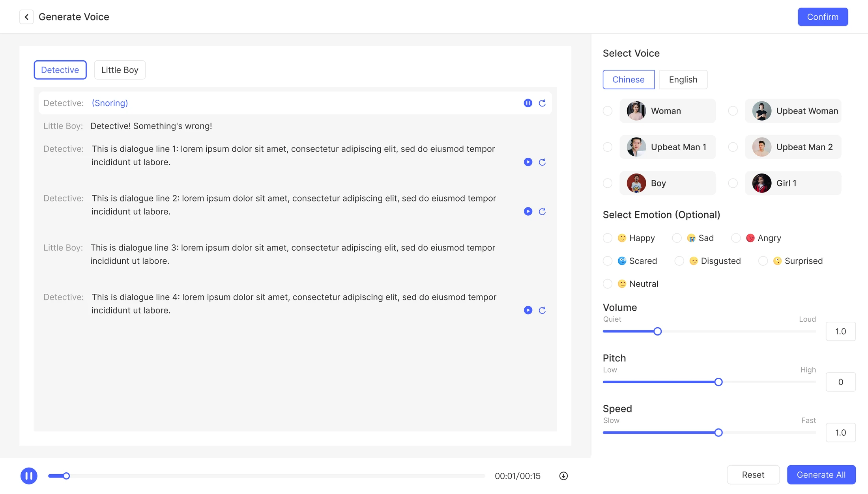Play dialogue line 4 audio
The image size is (868, 494).
tap(528, 310)
